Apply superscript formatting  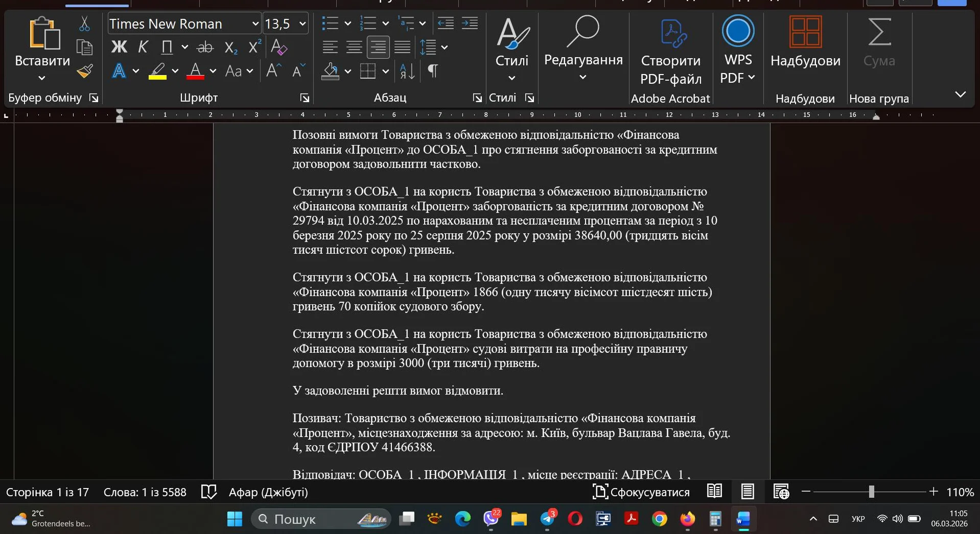(x=254, y=46)
